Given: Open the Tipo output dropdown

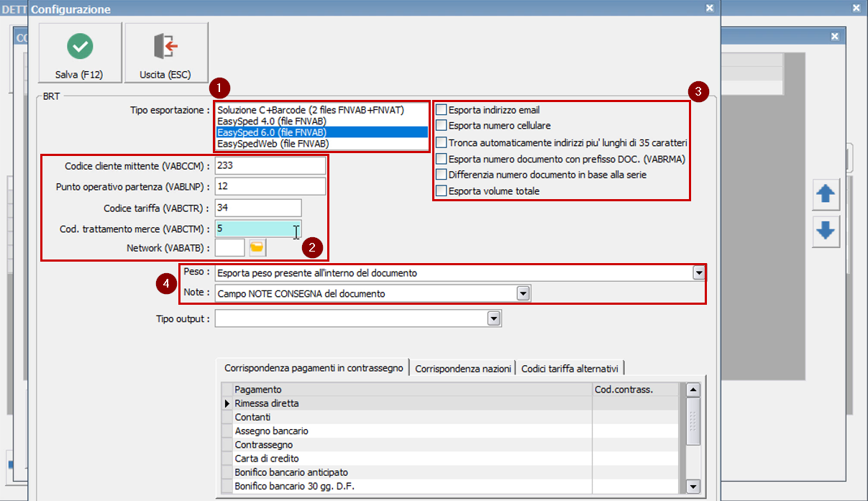Looking at the screenshot, I should pyautogui.click(x=495, y=318).
